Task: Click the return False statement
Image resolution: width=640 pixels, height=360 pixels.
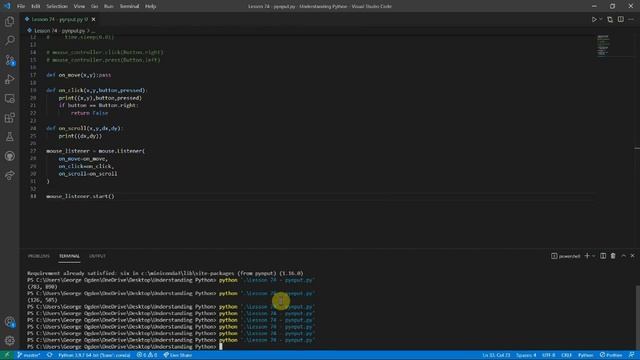Action: coord(89,113)
